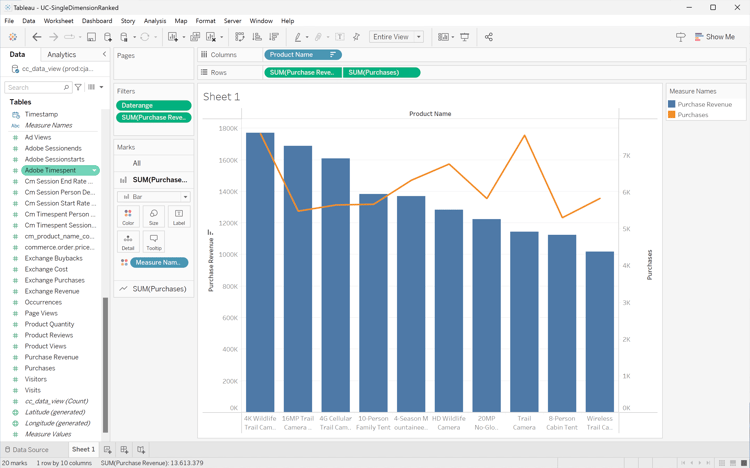Go to the Data Source tab
This screenshot has height=468, width=750.
click(27, 450)
